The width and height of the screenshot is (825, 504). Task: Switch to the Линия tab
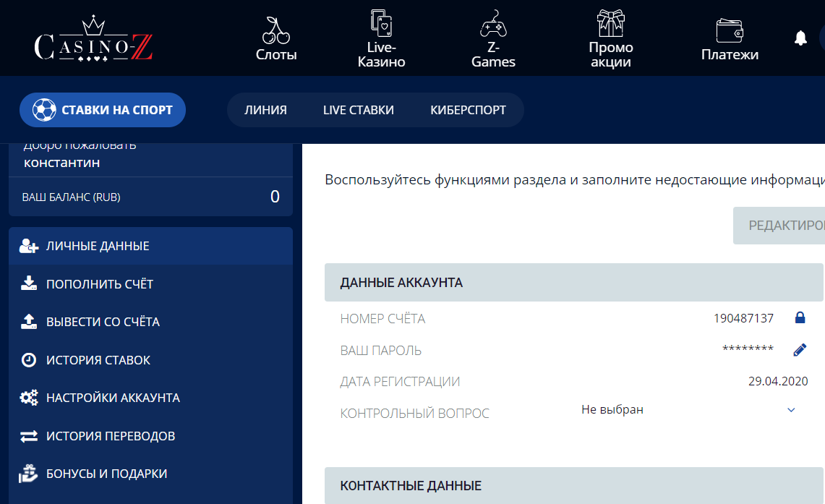pos(265,111)
